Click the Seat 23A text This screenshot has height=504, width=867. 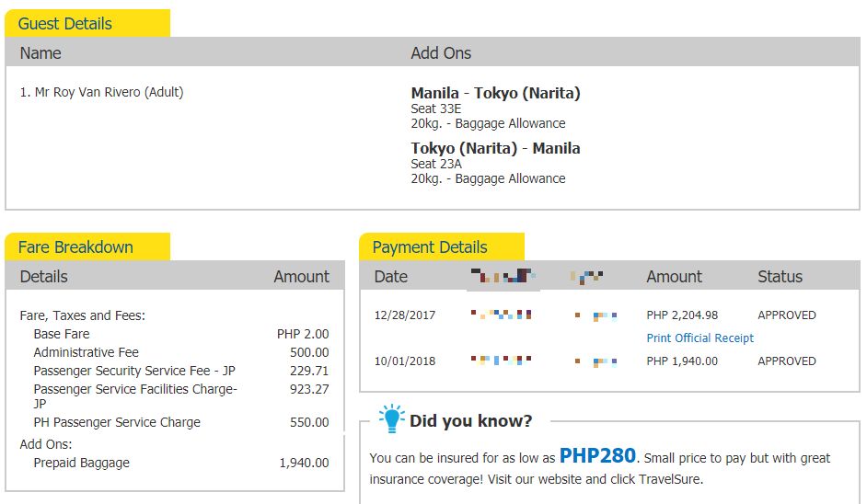(x=436, y=164)
